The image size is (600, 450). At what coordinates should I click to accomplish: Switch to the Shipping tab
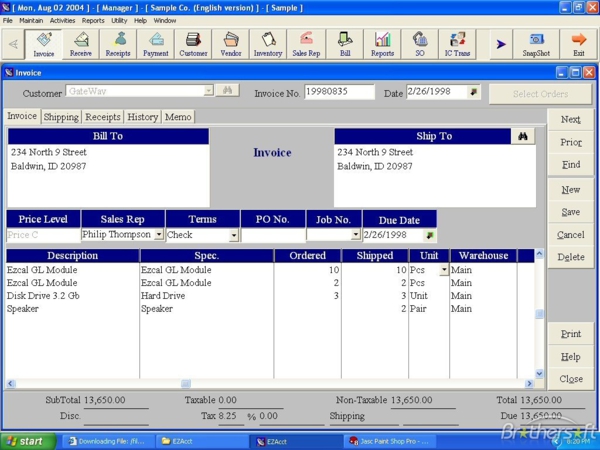[x=61, y=117]
